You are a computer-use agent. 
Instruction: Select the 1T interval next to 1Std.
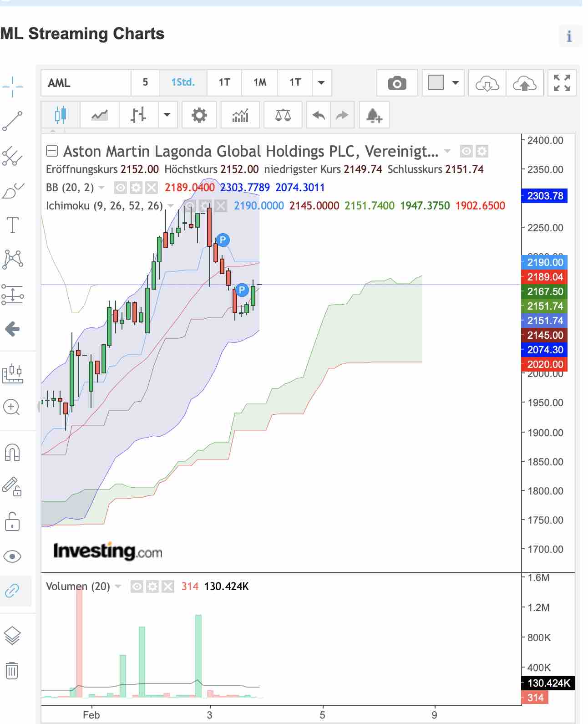tap(224, 82)
